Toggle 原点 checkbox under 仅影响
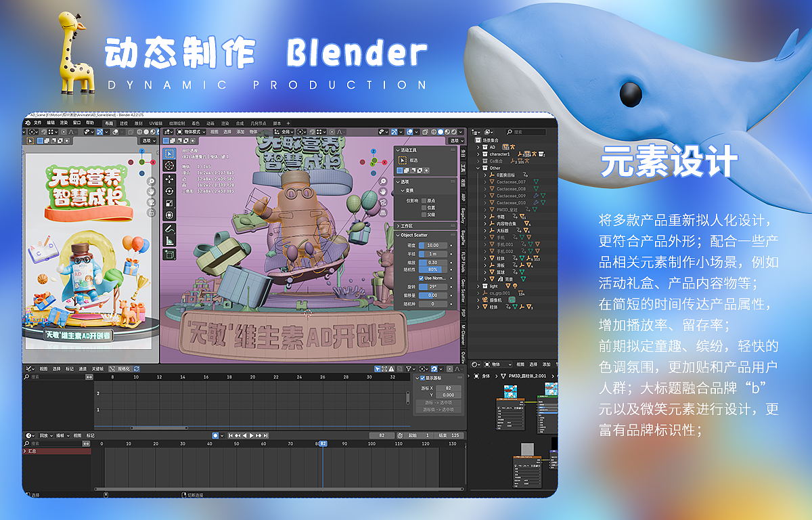This screenshot has width=812, height=520. (424, 200)
